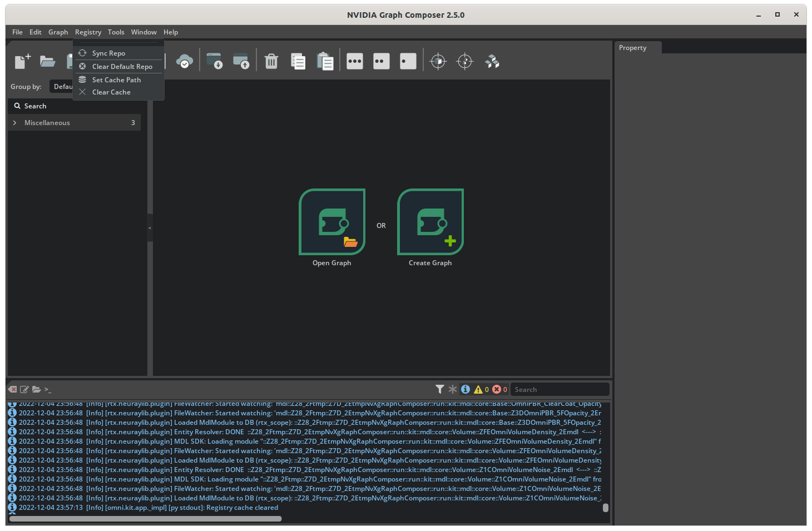This screenshot has width=812, height=531.
Task: Click the console command prompt icon
Action: (48, 389)
